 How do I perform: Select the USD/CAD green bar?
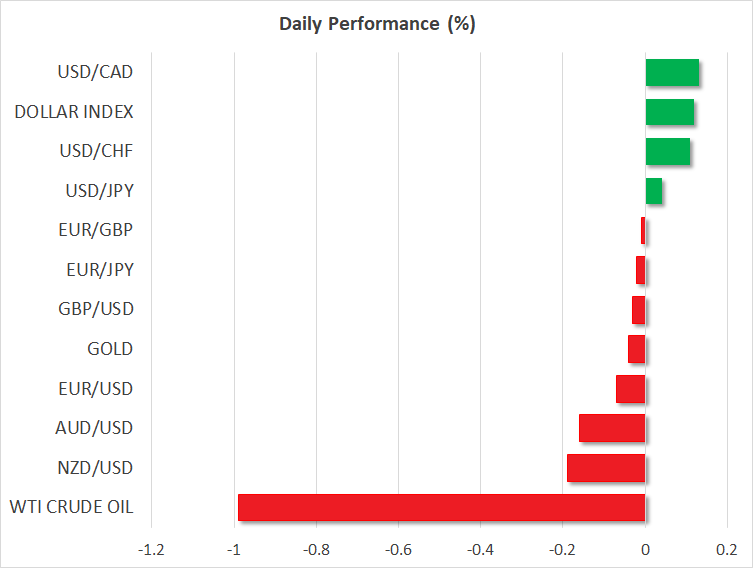pyautogui.click(x=672, y=73)
